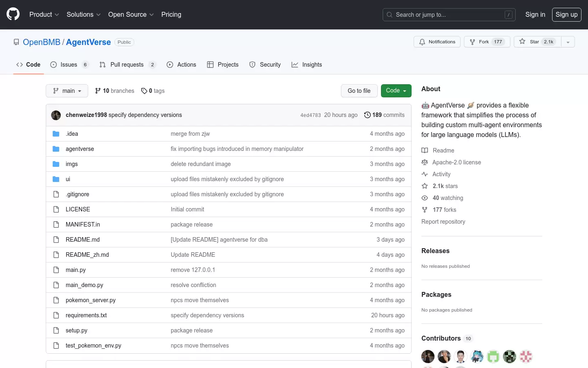Click the .idea folder icon

pos(56,134)
